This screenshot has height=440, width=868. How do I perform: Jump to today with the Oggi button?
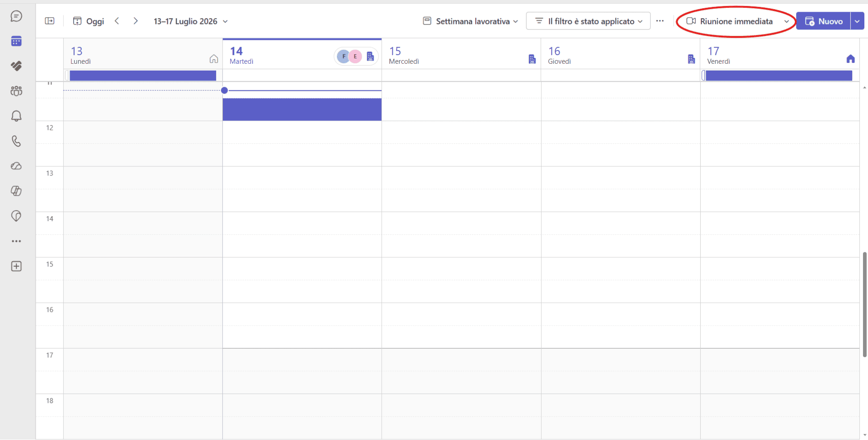(89, 21)
